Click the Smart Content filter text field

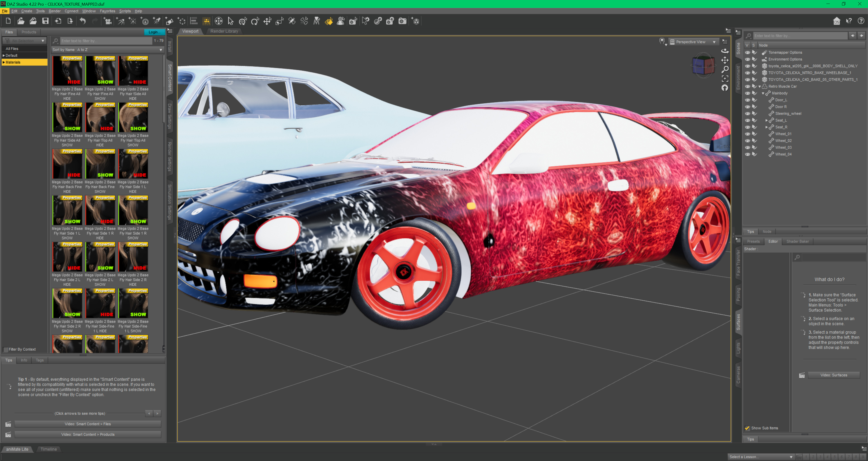click(106, 41)
